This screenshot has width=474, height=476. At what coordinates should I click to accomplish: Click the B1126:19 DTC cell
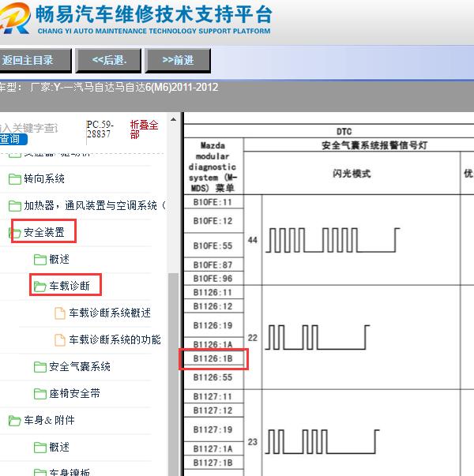point(213,325)
